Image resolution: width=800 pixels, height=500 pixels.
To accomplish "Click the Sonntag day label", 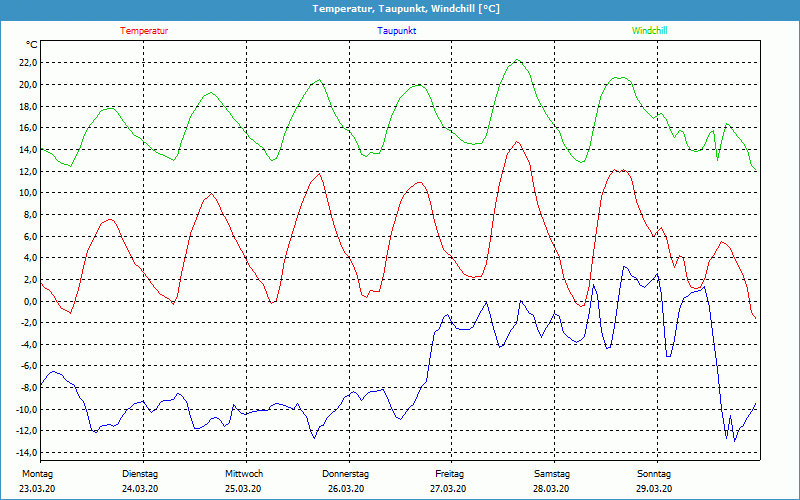I will click(x=654, y=474).
